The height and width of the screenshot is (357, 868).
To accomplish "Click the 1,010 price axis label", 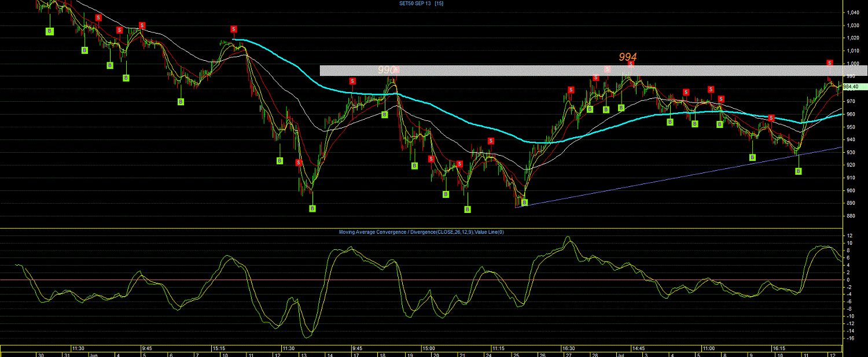I will (852, 51).
